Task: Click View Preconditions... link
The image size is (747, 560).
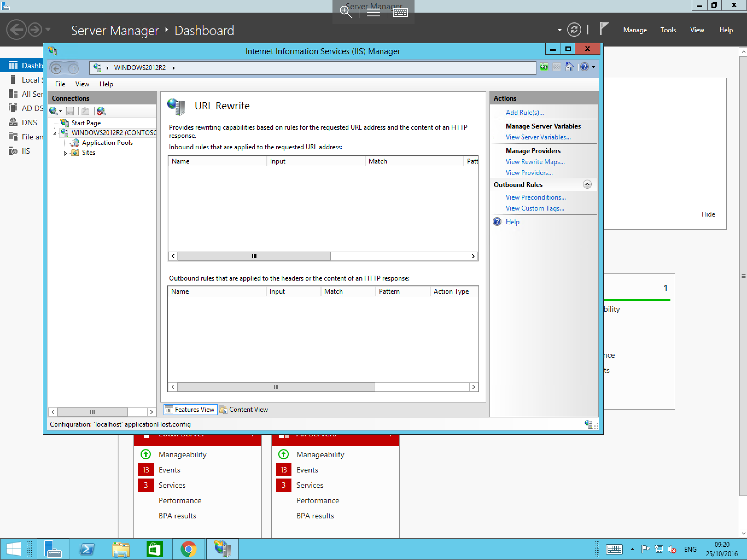Action: coord(536,197)
